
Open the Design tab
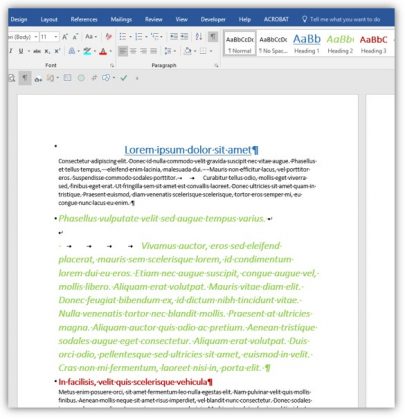click(19, 19)
